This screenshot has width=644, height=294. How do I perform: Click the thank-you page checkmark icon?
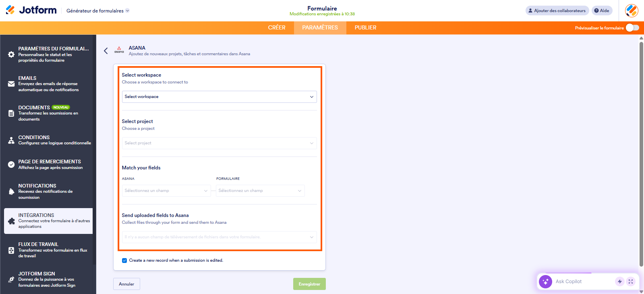click(11, 165)
